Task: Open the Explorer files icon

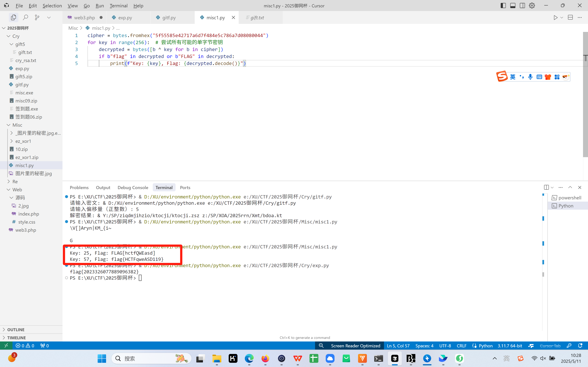Action: pyautogui.click(x=13, y=17)
